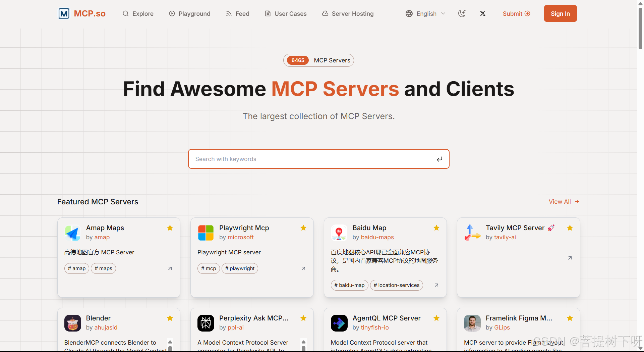Select the # mcp tag
Screen dimensions: 644x352
[x=209, y=268]
